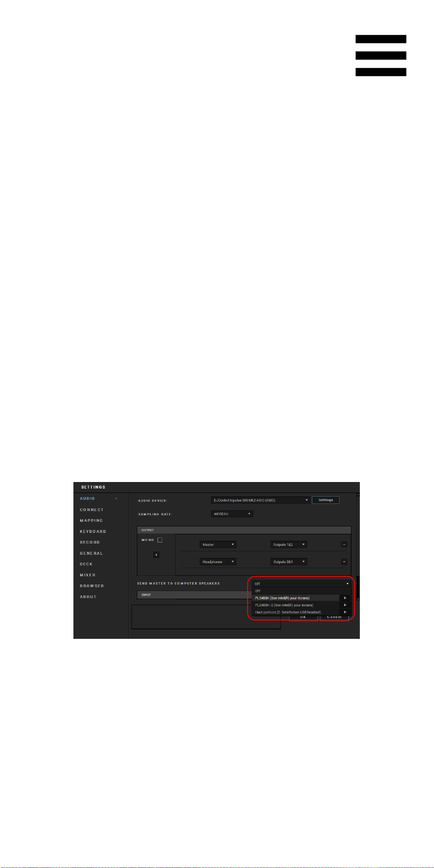This screenshot has width=434, height=868.
Task: Remove the Headphones output with minus icon
Action: (x=344, y=562)
